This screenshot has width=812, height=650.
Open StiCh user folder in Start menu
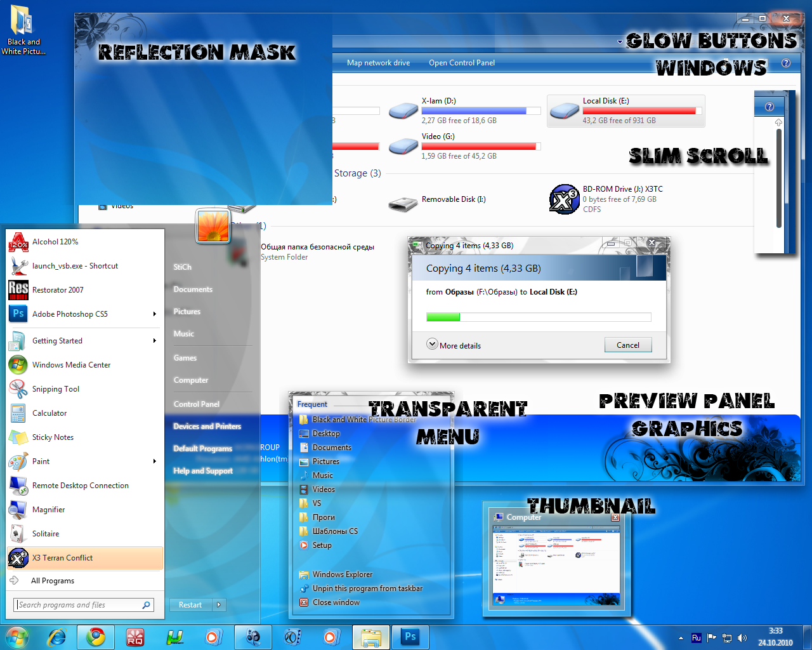183,267
